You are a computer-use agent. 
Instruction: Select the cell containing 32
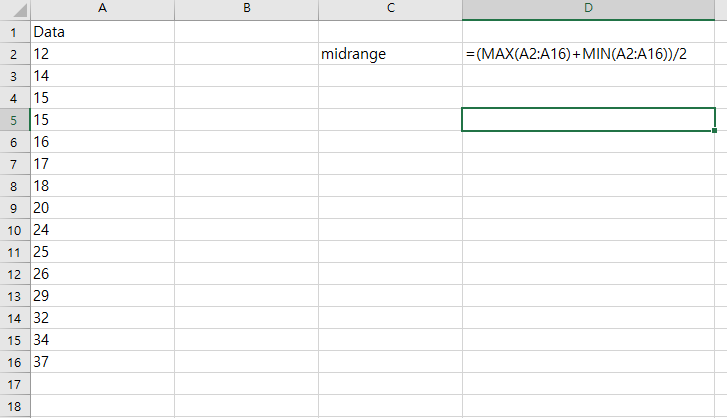[102, 318]
